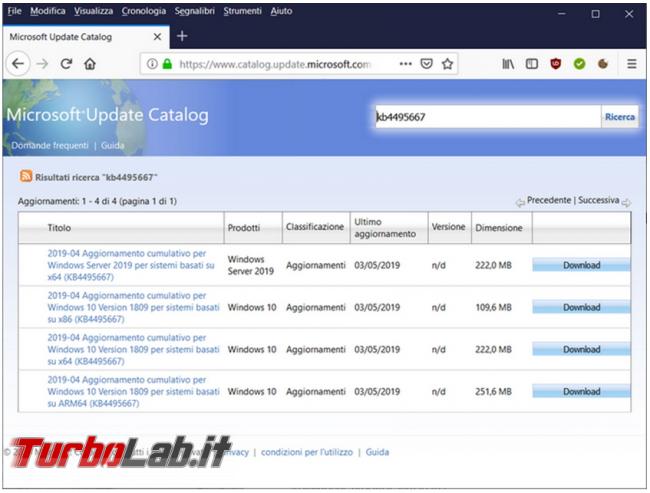Open Windows Server 2019 x64 update link
This screenshot has height=493, width=650.
click(x=131, y=265)
